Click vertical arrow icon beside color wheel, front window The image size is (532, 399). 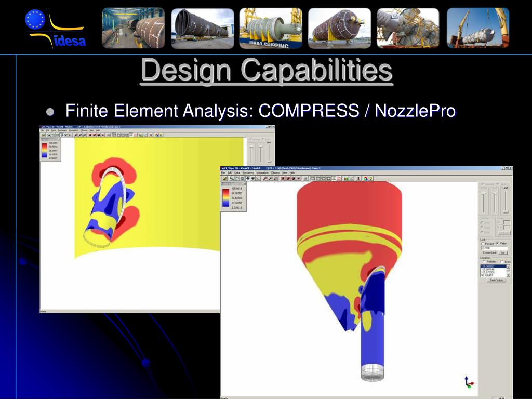pyautogui.click(x=358, y=178)
